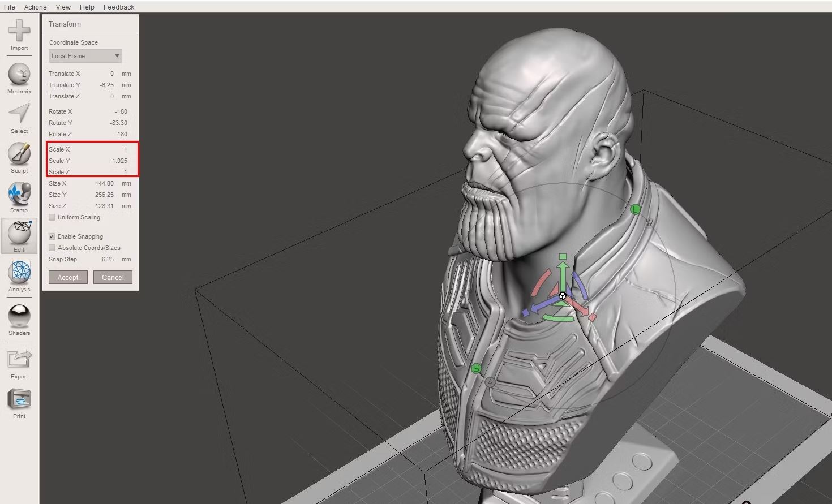Open the Help menu

pyautogui.click(x=87, y=7)
